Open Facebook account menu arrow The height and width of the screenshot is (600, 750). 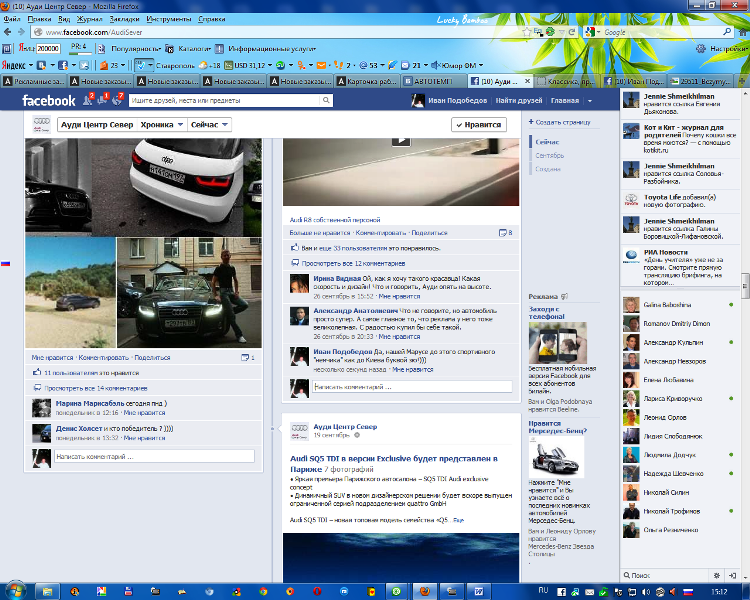pyautogui.click(x=590, y=100)
